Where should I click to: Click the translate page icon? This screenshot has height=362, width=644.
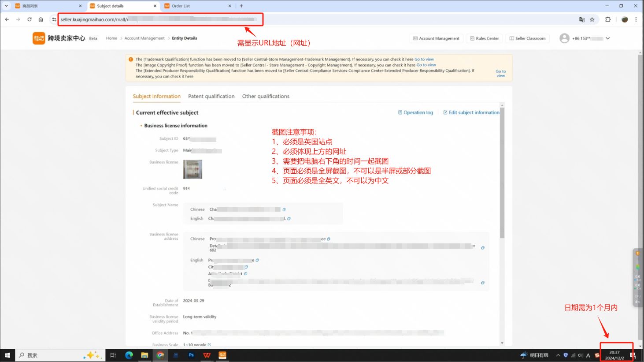[x=582, y=19]
